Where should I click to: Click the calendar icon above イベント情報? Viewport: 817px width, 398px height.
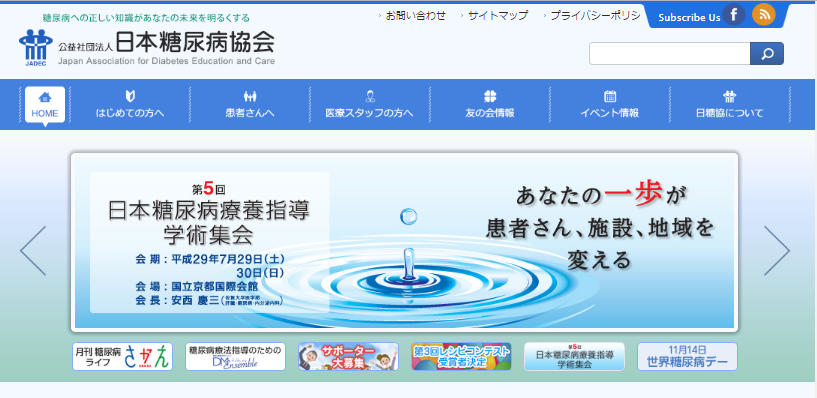click(x=610, y=96)
